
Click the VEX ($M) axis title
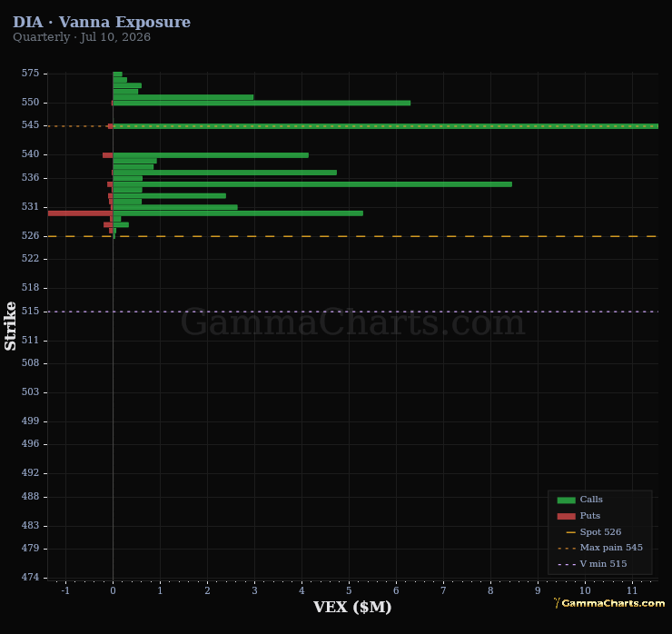tap(352, 607)
